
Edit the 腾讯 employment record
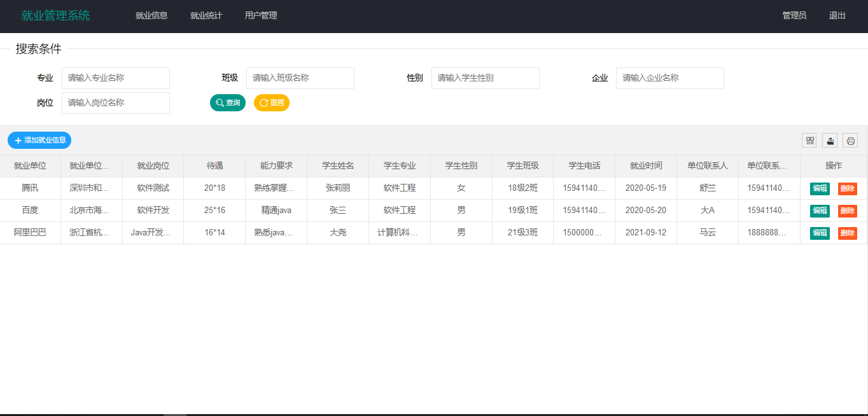coord(819,188)
